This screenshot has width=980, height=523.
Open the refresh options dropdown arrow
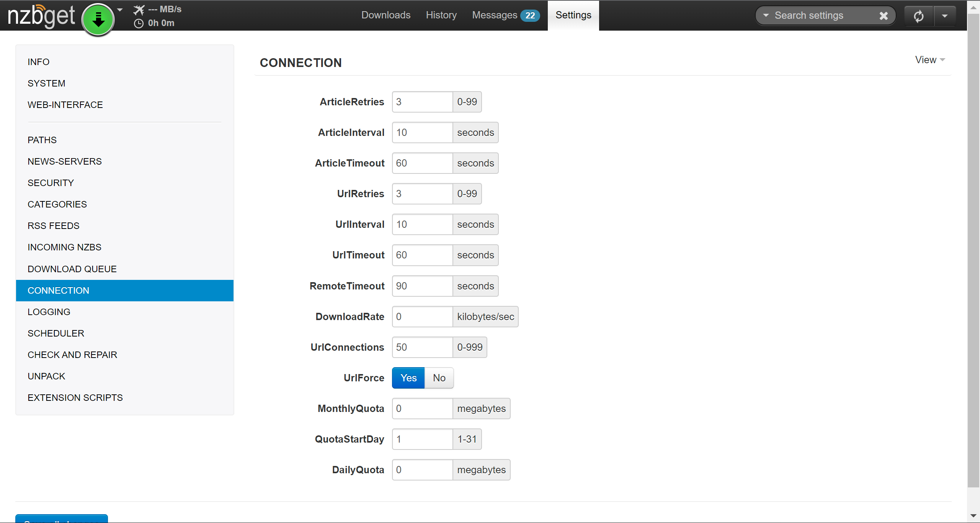(x=944, y=16)
